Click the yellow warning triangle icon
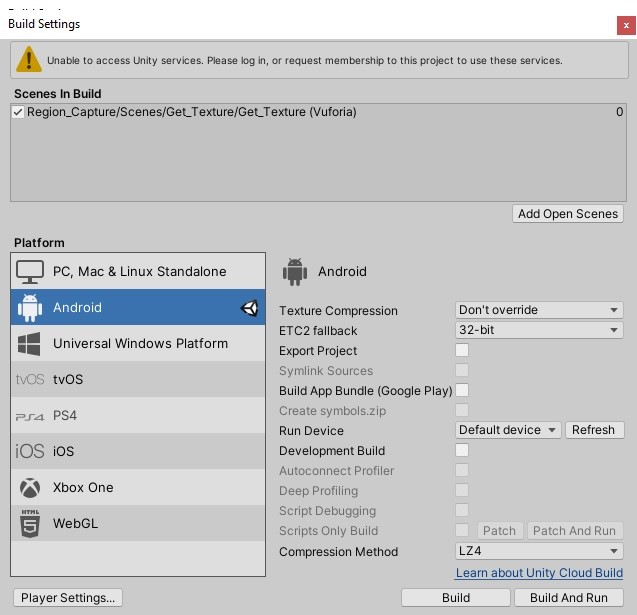 pos(29,59)
